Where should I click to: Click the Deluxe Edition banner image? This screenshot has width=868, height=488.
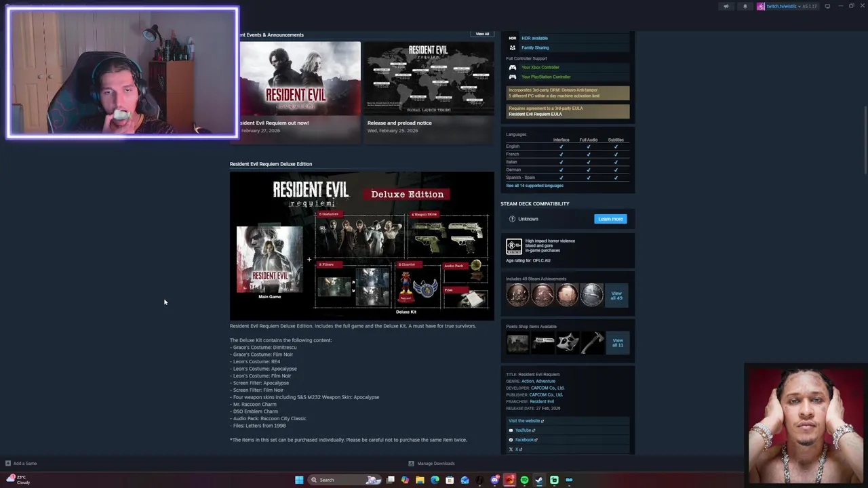click(361, 245)
